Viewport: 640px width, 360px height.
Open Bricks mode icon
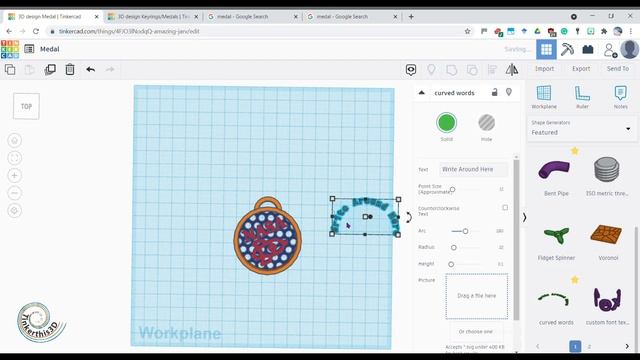point(588,50)
